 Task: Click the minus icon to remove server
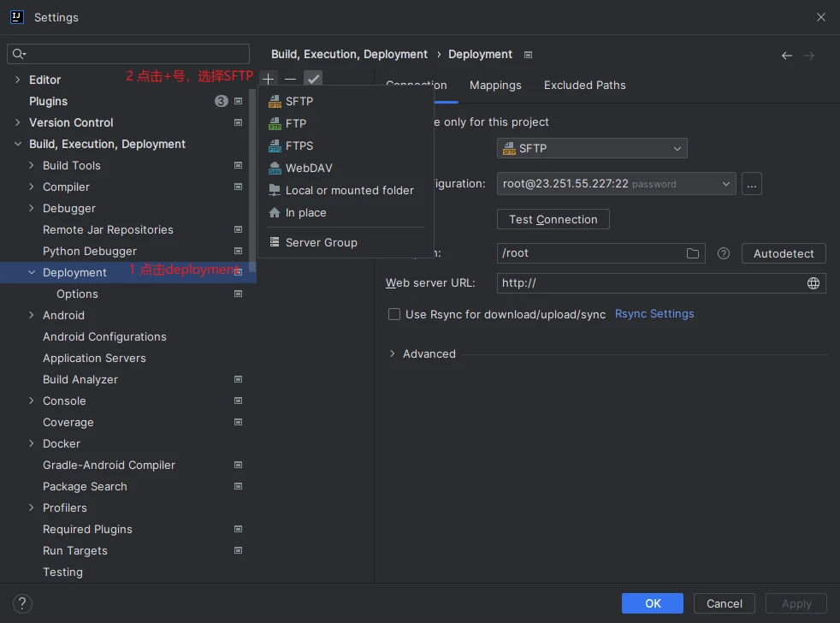290,79
